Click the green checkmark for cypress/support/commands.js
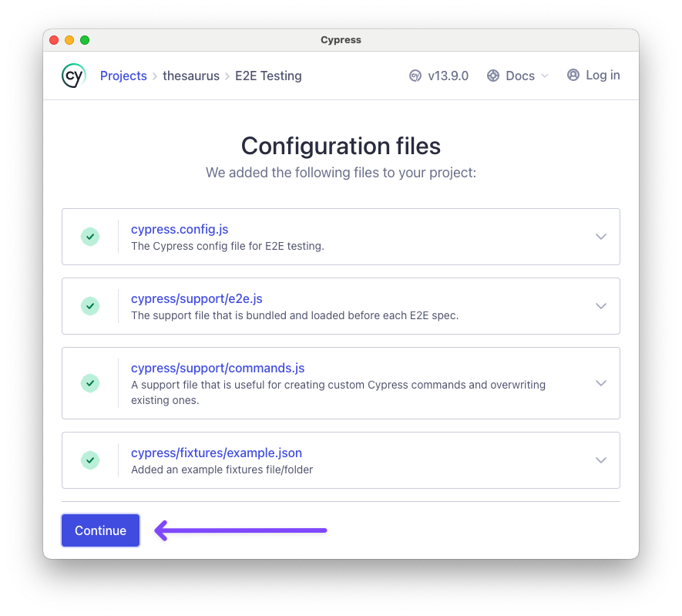Viewport: 682px width, 616px height. [90, 383]
